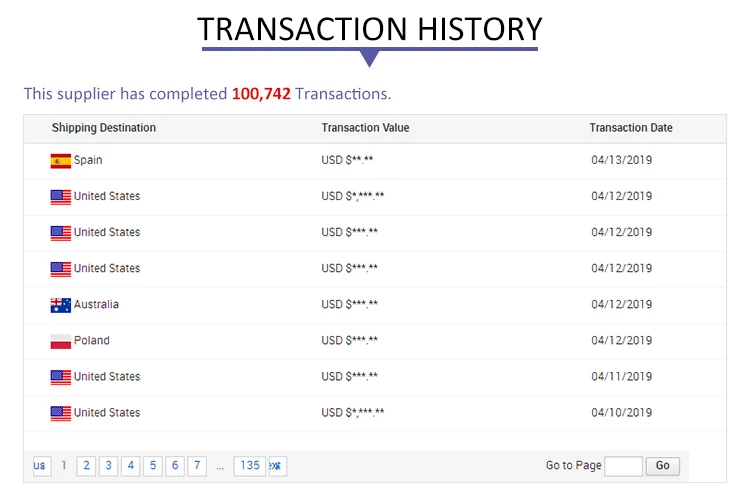The image size is (750, 490).
Task: Click the previous page button
Action: [41, 466]
